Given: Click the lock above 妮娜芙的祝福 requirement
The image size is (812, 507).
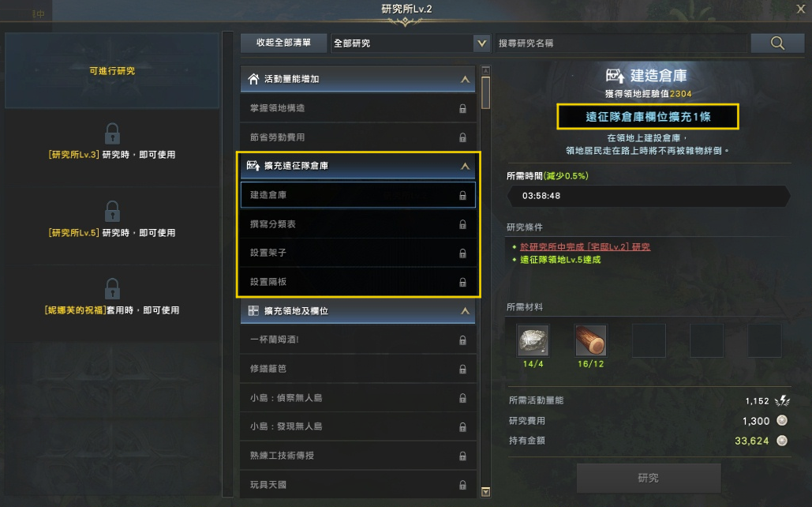Looking at the screenshot, I should click(x=112, y=289).
